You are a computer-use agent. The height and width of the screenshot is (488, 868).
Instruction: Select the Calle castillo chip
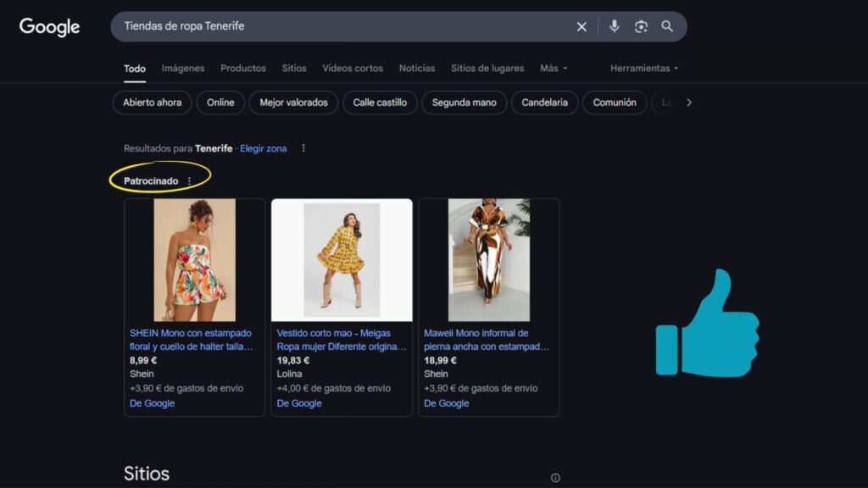pyautogui.click(x=380, y=103)
